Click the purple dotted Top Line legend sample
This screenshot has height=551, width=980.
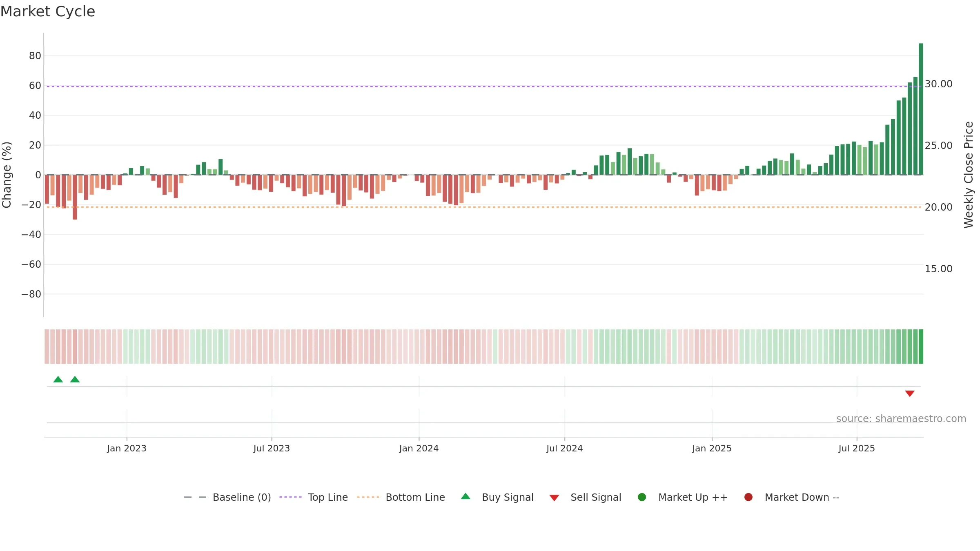pos(290,497)
